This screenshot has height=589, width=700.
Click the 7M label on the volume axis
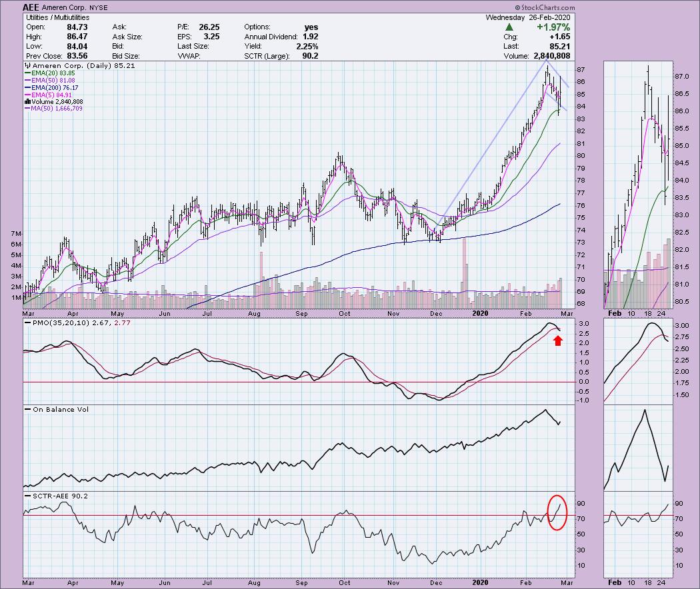15,233
